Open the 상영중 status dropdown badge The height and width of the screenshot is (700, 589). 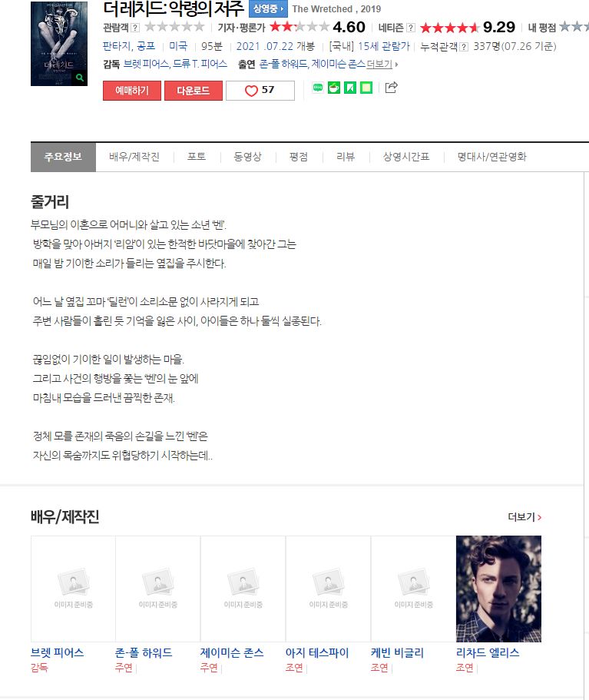(268, 8)
